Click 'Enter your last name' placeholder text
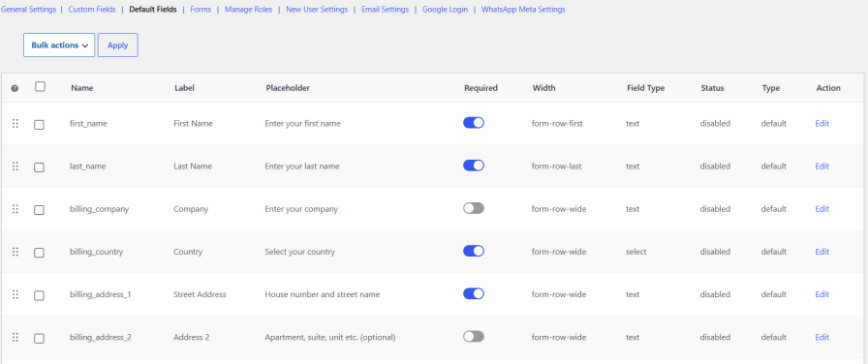This screenshot has height=364, width=868. 301,166
